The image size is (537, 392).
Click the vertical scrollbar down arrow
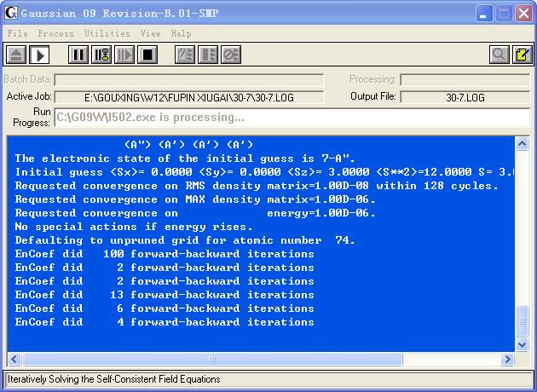(522, 344)
